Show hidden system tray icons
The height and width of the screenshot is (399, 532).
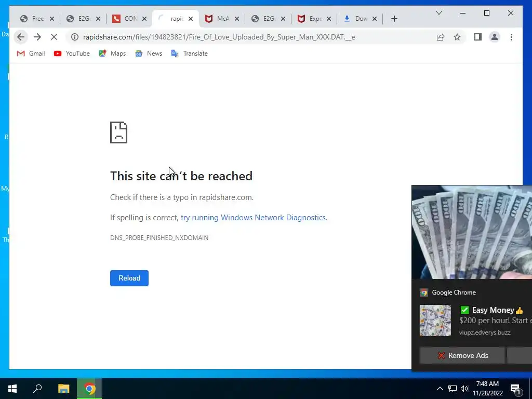click(x=440, y=389)
